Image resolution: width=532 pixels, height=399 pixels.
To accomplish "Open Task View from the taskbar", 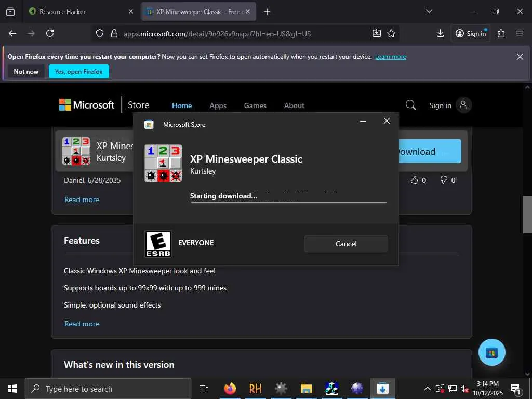I will 203,389.
